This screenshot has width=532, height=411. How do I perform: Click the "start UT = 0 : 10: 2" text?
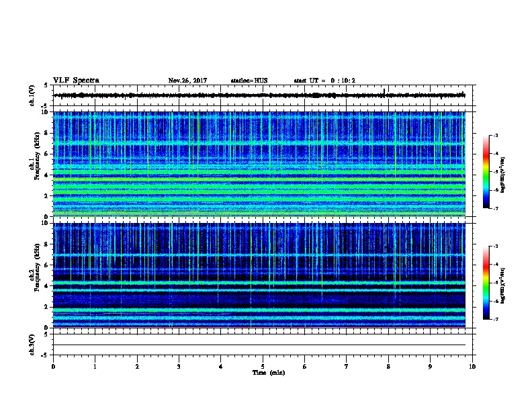pyautogui.click(x=324, y=81)
